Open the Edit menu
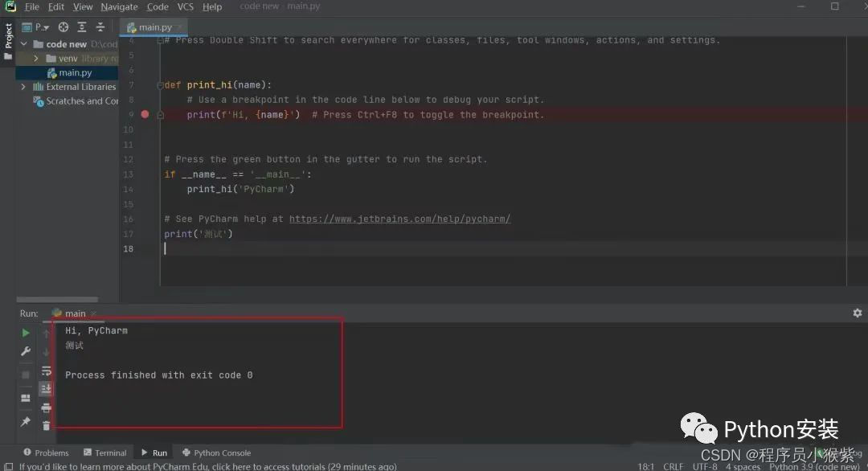The width and height of the screenshot is (868, 471). click(56, 6)
